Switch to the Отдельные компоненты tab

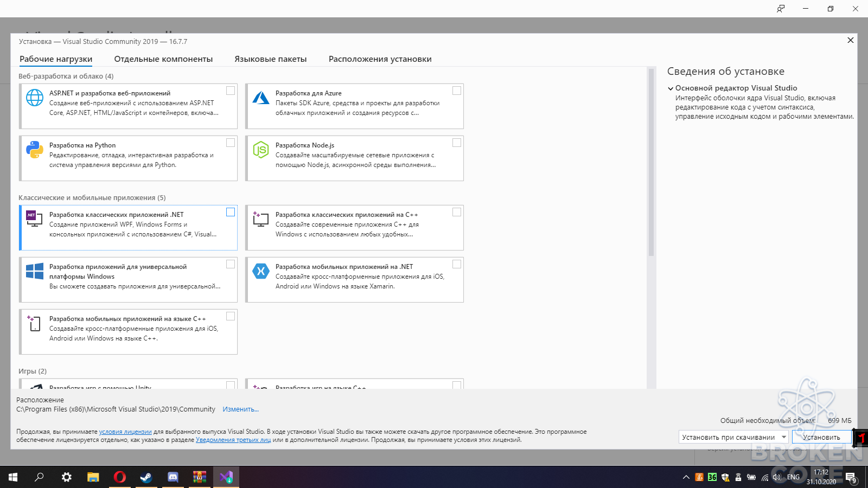tap(163, 59)
